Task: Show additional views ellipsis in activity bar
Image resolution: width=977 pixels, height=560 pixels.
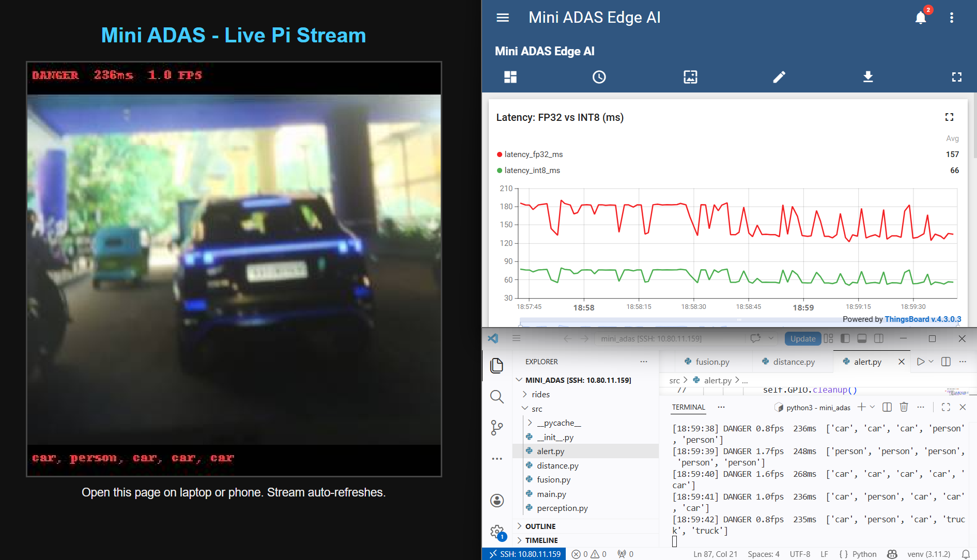Action: [x=497, y=459]
